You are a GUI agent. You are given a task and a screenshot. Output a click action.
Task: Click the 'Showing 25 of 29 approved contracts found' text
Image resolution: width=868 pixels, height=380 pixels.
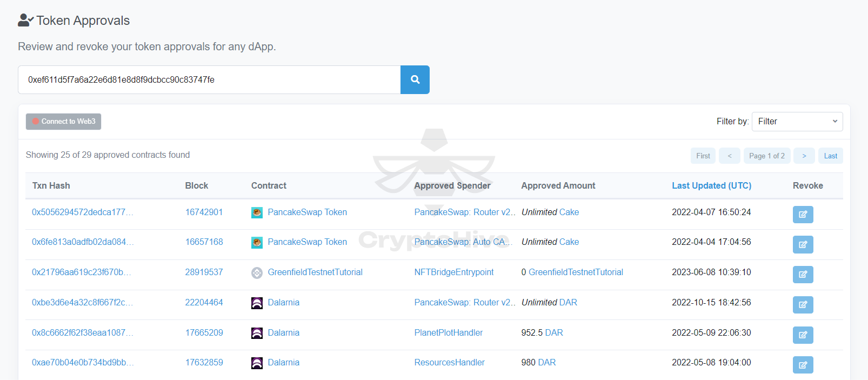[x=108, y=155]
